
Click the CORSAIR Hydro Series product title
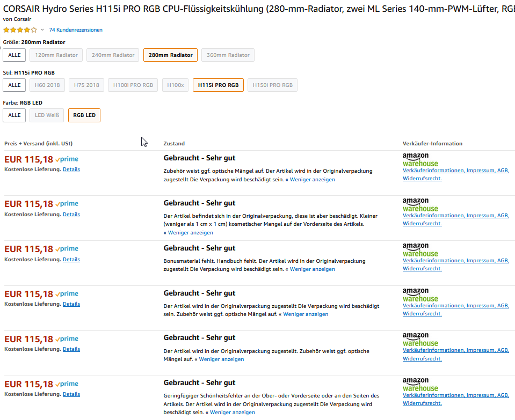click(x=259, y=9)
